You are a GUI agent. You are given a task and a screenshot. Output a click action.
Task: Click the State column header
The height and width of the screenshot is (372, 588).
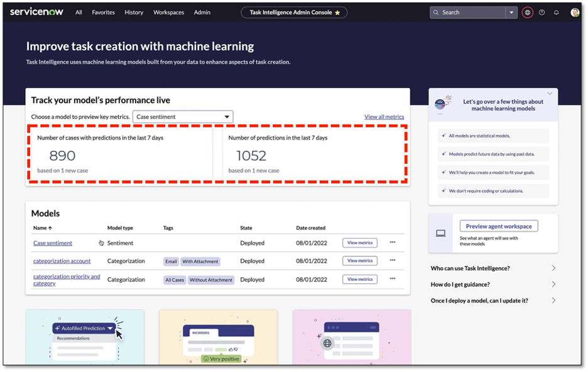coord(246,227)
